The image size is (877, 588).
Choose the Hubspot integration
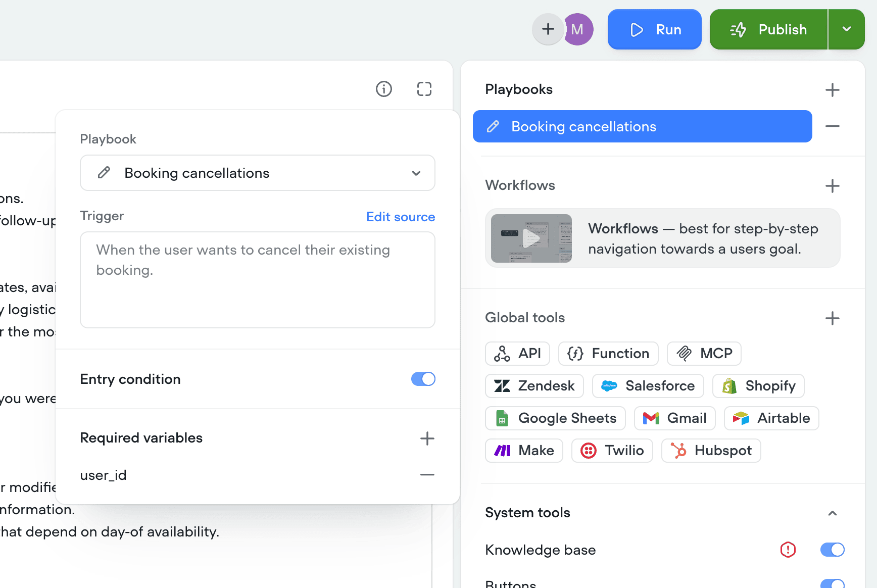(x=711, y=451)
